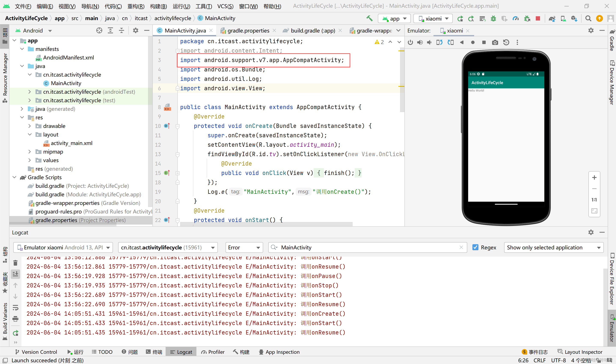Toggle the Regex checkbox
The height and width of the screenshot is (364, 616).
click(x=475, y=247)
